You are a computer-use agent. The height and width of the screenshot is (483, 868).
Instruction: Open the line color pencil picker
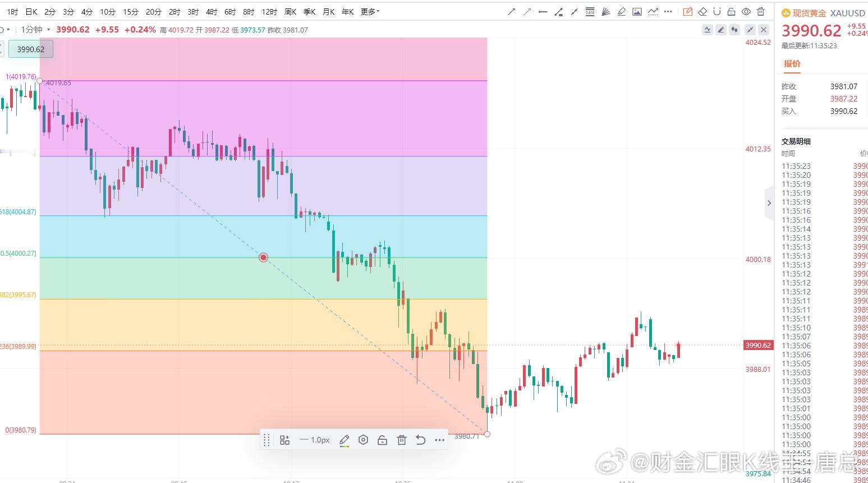tap(345, 440)
